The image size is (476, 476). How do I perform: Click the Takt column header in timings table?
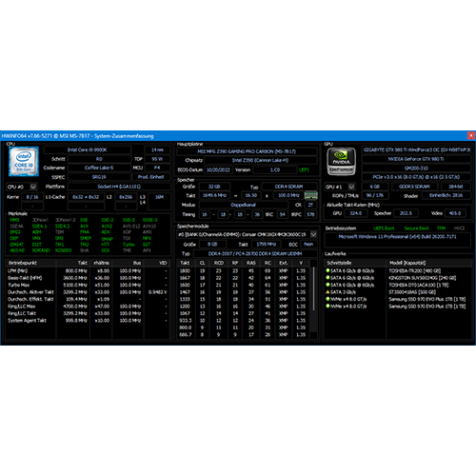click(x=185, y=263)
